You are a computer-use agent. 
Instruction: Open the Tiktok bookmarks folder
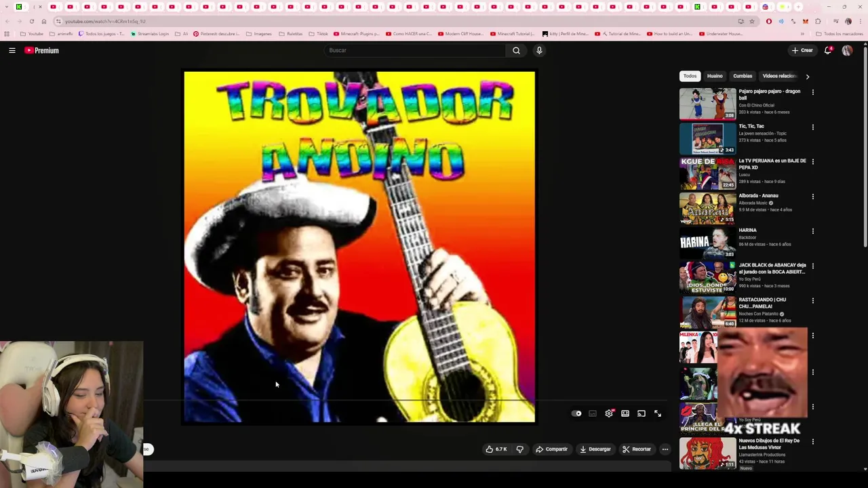(x=318, y=34)
